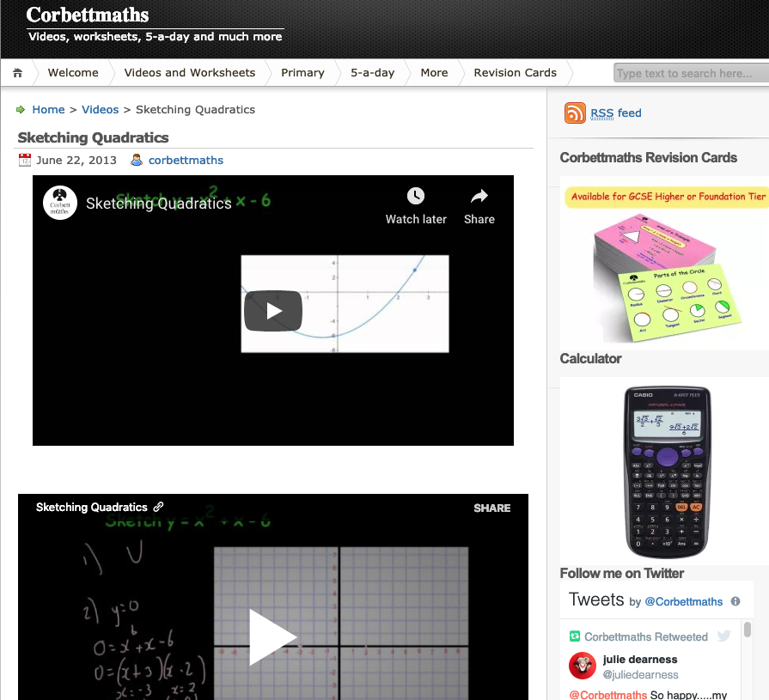The width and height of the screenshot is (769, 700).
Task: Open the info icon in the Tweets widget
Action: tap(735, 601)
